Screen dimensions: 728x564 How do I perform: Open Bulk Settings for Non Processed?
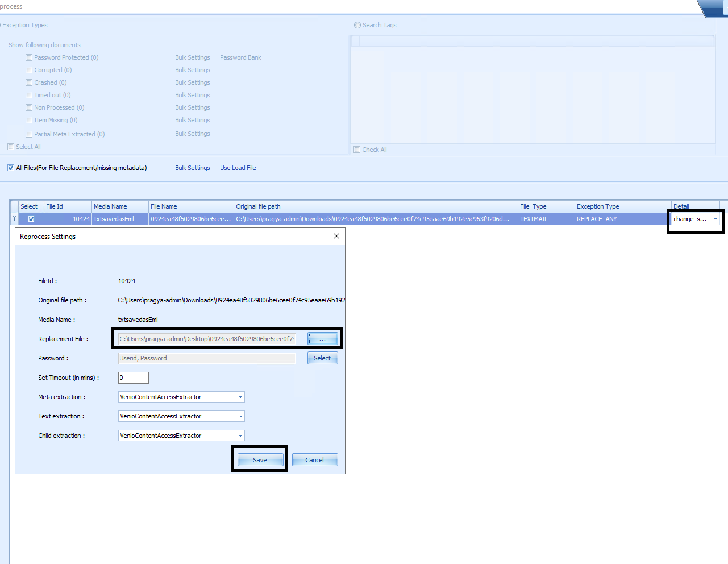[193, 107]
